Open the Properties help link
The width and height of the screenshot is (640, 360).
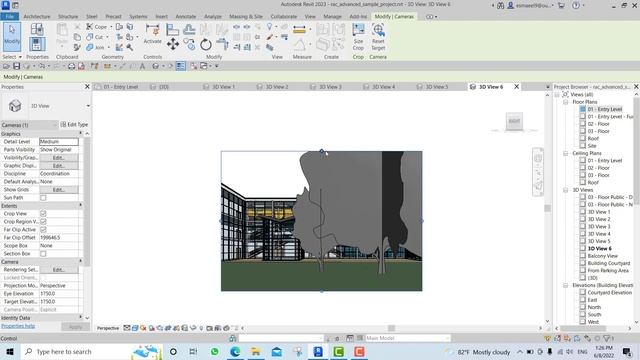pyautogui.click(x=18, y=326)
